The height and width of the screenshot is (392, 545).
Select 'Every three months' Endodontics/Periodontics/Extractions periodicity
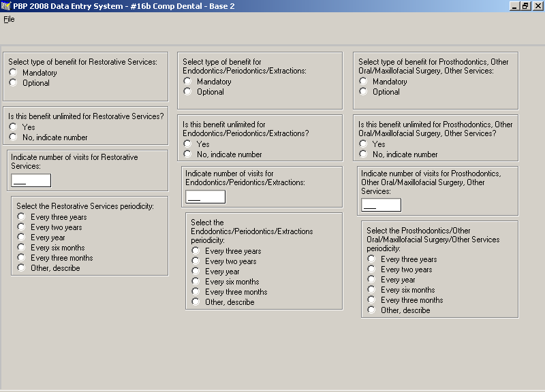pos(196,292)
